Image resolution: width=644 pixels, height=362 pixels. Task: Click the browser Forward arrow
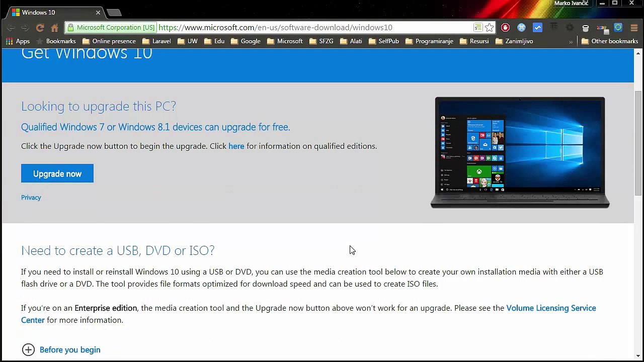tap(25, 28)
